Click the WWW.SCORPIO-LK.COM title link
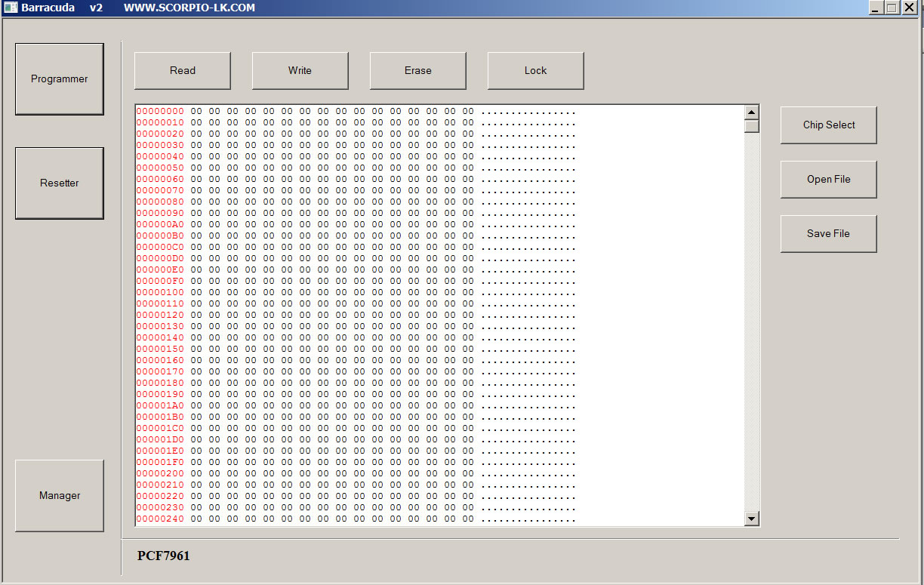This screenshot has width=924, height=585. [x=188, y=8]
